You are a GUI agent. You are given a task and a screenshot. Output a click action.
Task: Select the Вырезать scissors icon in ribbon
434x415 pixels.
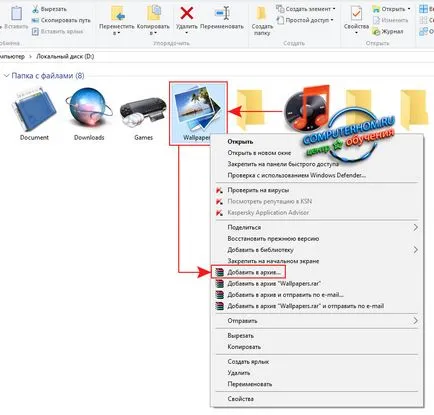[35, 9]
